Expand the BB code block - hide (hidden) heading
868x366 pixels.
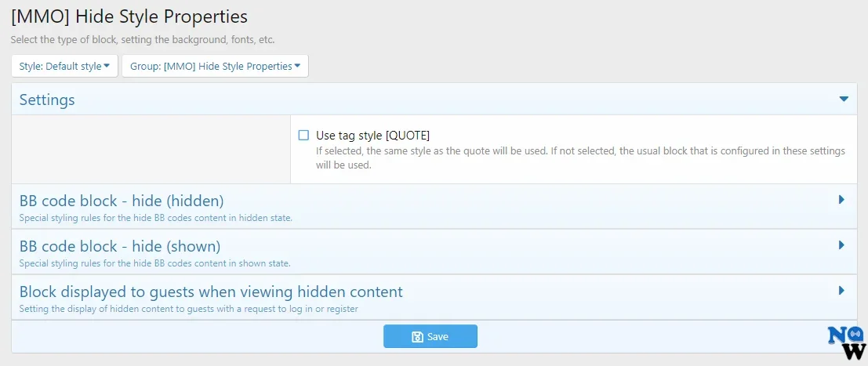click(122, 201)
